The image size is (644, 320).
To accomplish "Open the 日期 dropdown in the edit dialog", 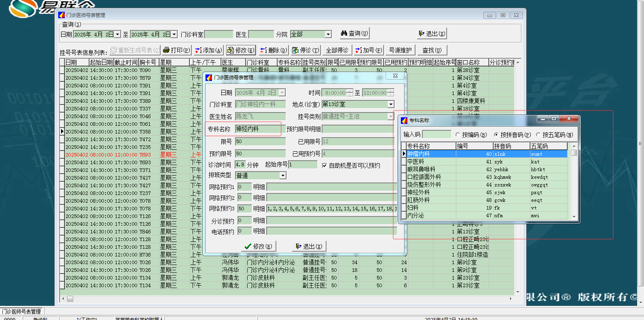I will (282, 93).
